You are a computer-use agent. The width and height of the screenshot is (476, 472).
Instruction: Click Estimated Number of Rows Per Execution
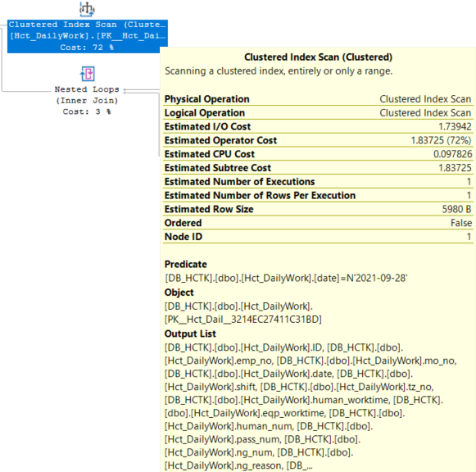click(x=260, y=195)
